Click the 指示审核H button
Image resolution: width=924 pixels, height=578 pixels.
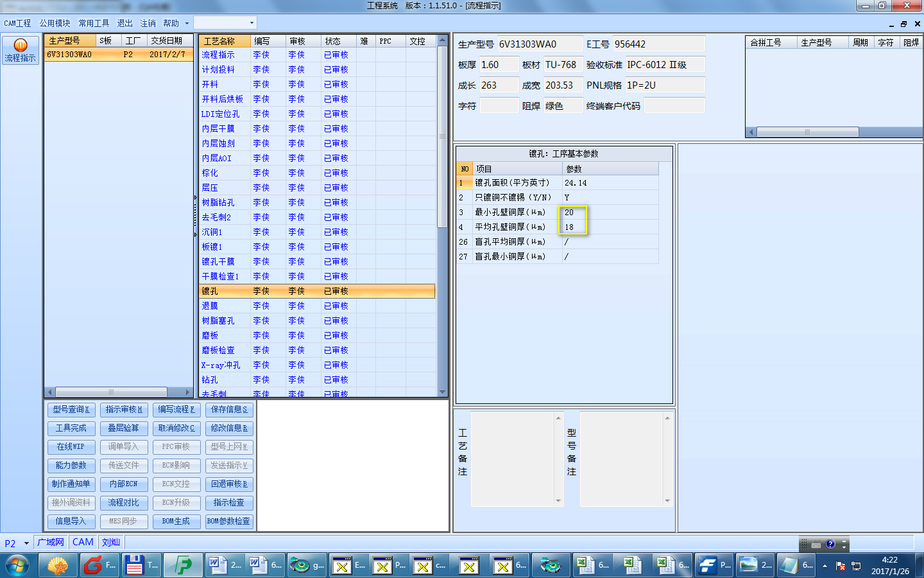124,410
